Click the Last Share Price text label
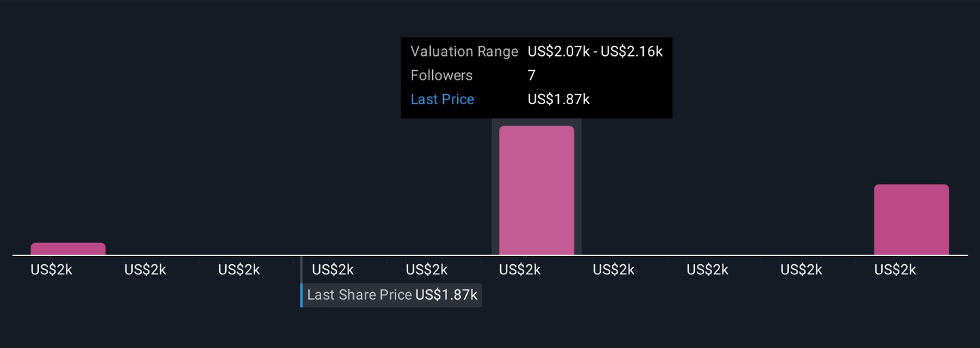 point(359,295)
